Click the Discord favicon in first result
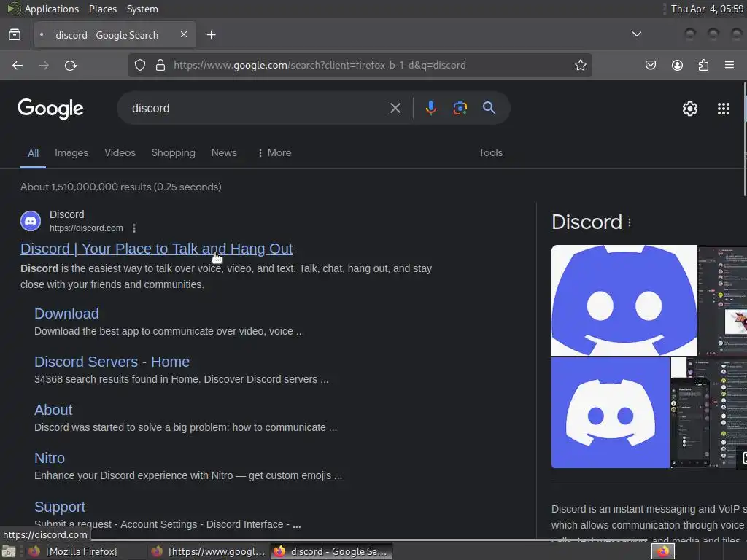The image size is (747, 560). pos(31,221)
